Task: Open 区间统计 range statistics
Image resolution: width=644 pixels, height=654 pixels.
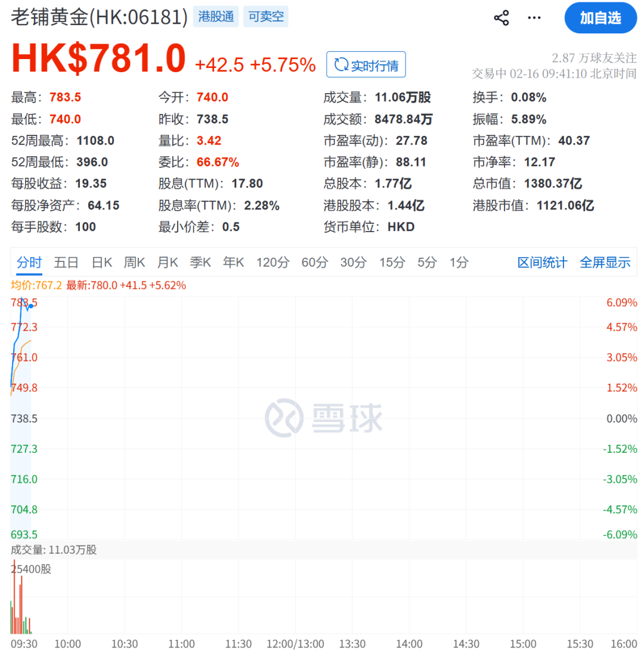Action: click(x=542, y=263)
